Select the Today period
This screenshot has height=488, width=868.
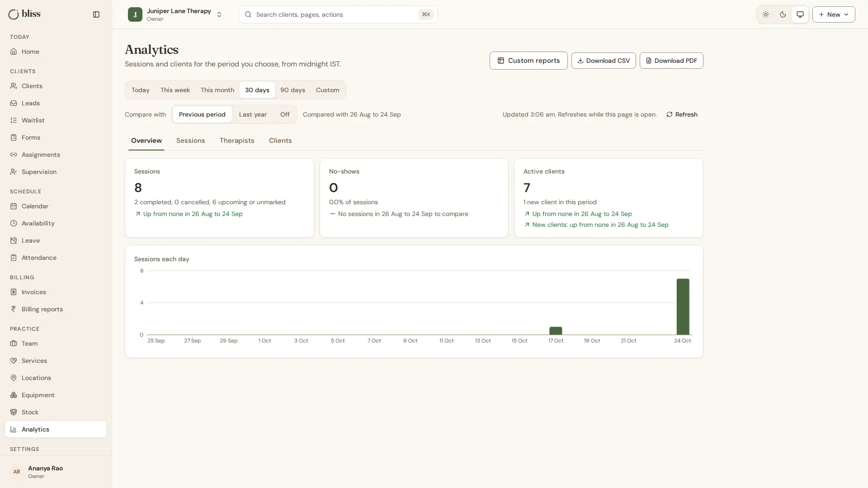coord(141,90)
